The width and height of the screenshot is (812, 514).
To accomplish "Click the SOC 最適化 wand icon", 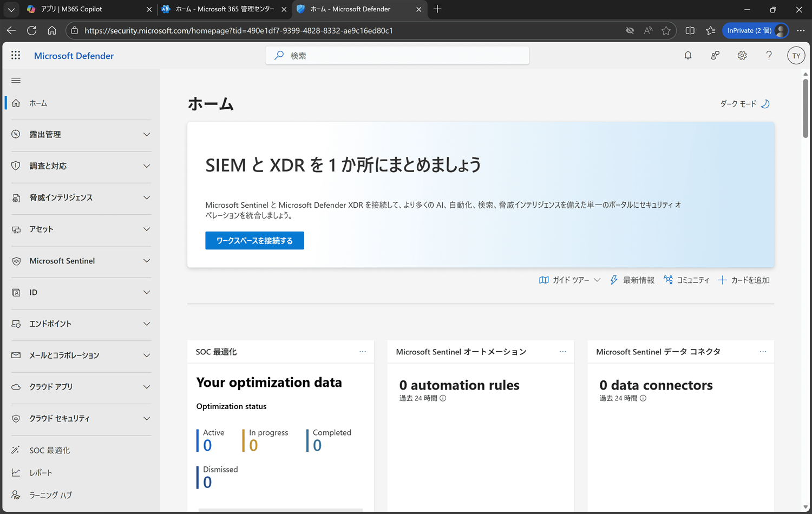I will point(16,450).
